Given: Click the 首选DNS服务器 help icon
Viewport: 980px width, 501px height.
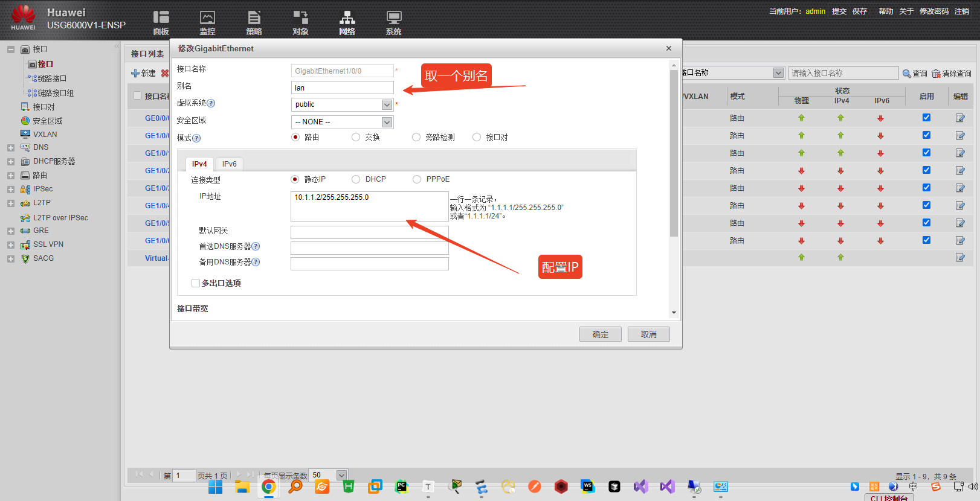Looking at the screenshot, I should (256, 246).
